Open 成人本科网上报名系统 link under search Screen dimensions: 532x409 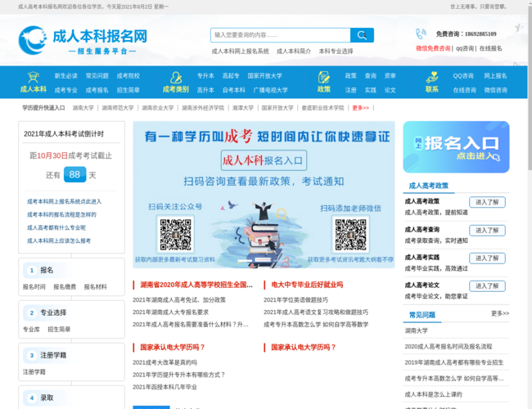pos(240,52)
